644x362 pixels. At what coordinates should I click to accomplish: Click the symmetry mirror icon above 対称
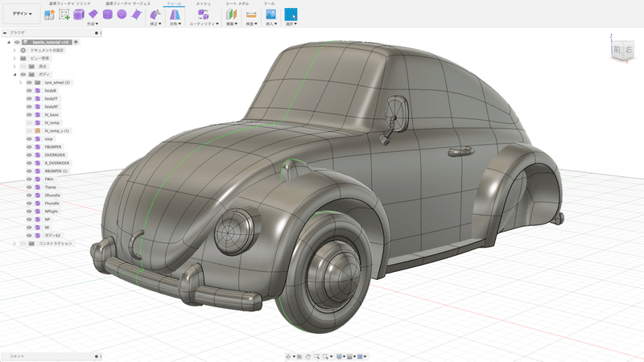click(175, 14)
